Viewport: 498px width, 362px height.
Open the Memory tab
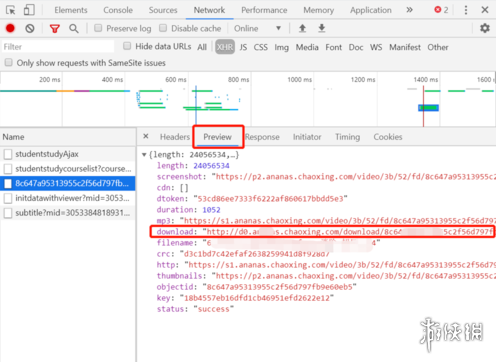click(x=318, y=10)
